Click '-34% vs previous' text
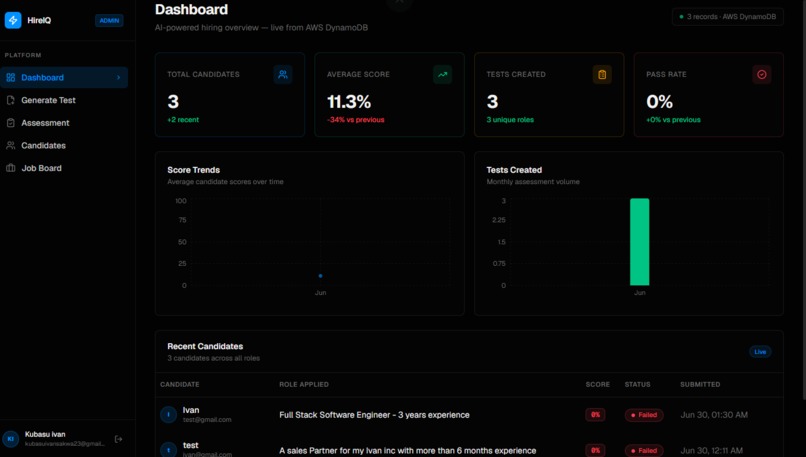This screenshot has height=457, width=806. [x=356, y=120]
